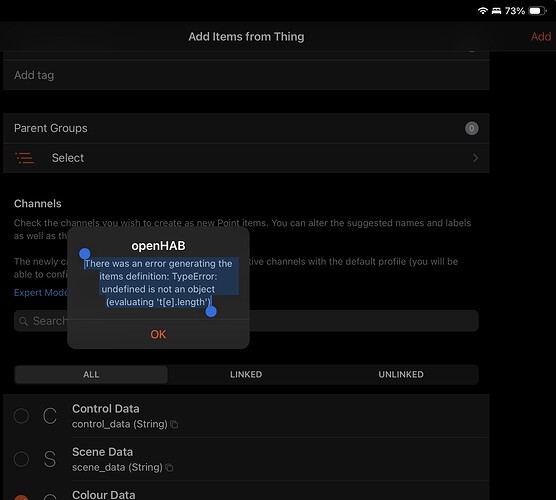
Task: Expand the Select parent groups row
Action: (x=246, y=158)
